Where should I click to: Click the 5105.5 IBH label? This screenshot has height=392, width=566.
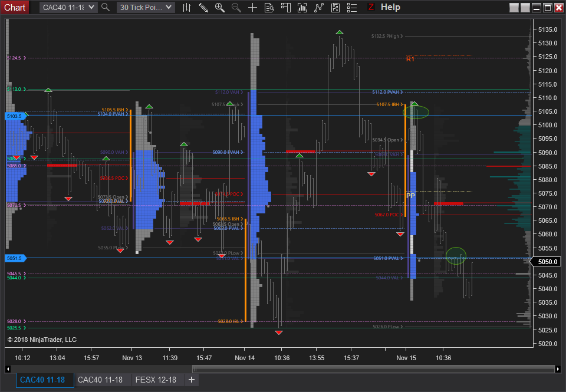(115, 110)
